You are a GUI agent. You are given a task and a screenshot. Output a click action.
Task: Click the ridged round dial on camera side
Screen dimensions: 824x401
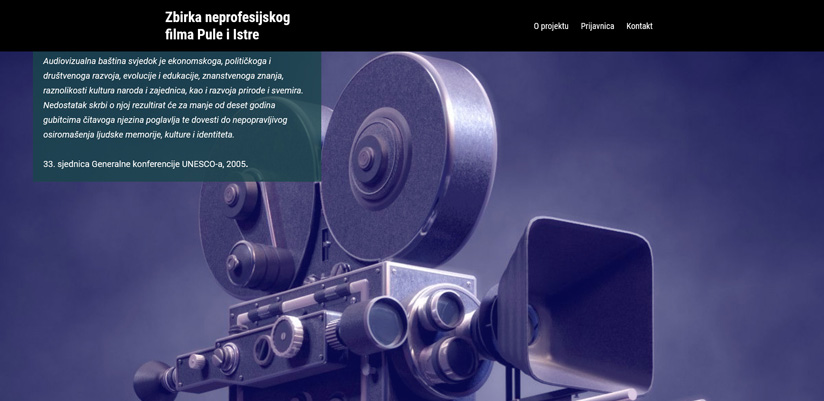tap(287, 336)
